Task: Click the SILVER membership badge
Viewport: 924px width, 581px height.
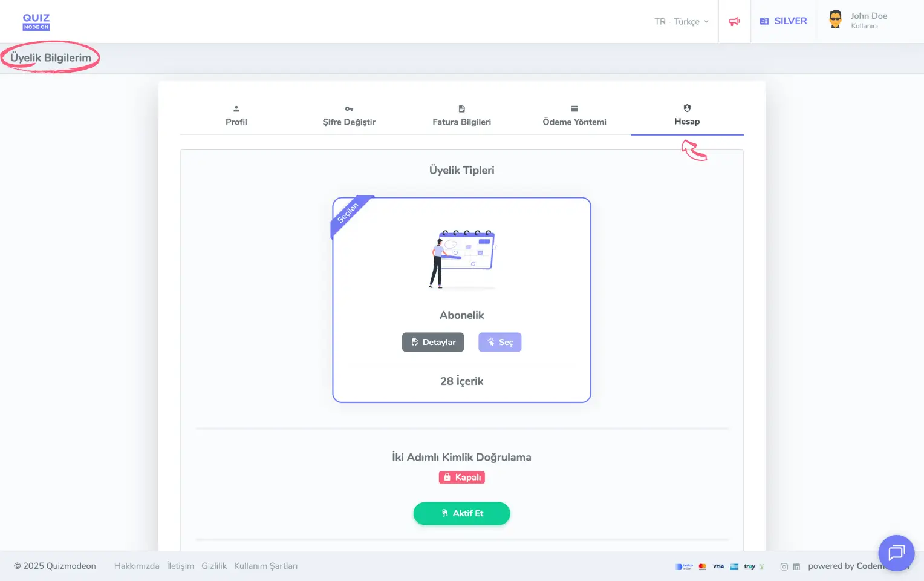Action: (783, 21)
